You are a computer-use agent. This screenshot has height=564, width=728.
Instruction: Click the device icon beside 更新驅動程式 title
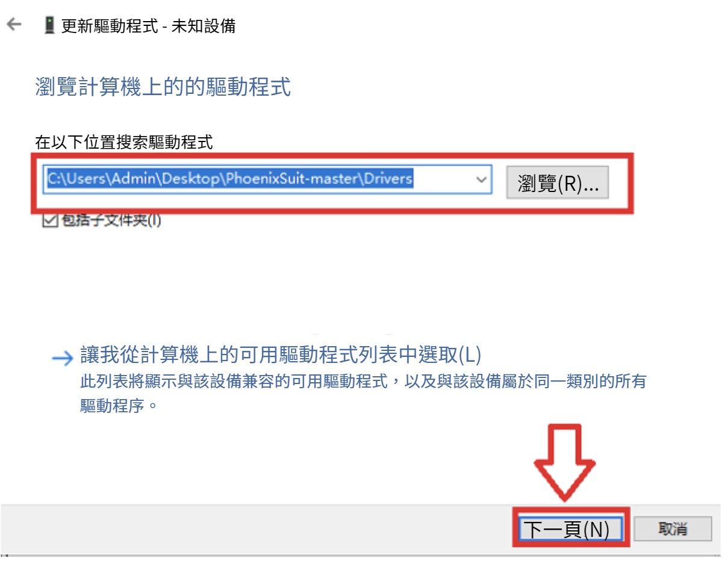[50, 25]
